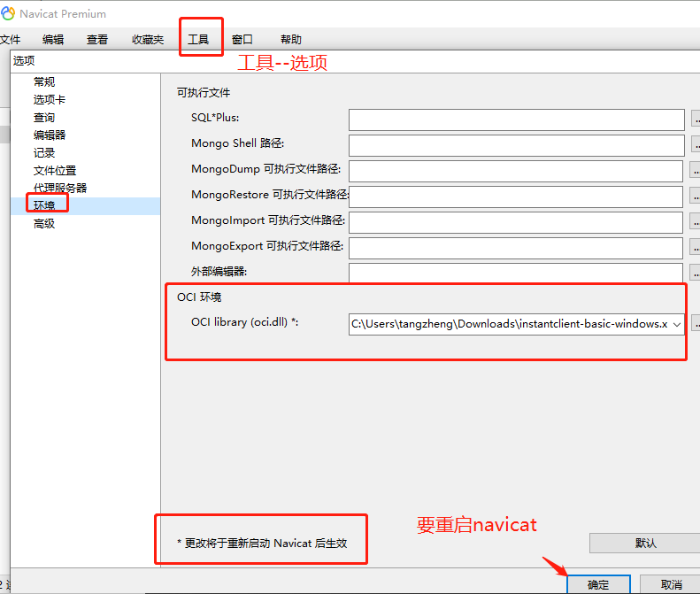Browse for MongoExport executable
The height and width of the screenshot is (594, 700).
[x=696, y=248]
